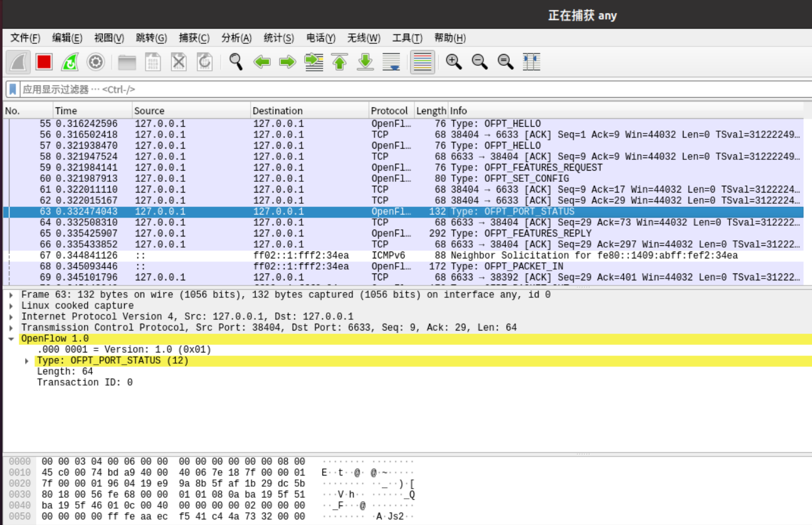Open the 工具(T) menu
Image resolution: width=812 pixels, height=525 pixels.
(x=407, y=38)
